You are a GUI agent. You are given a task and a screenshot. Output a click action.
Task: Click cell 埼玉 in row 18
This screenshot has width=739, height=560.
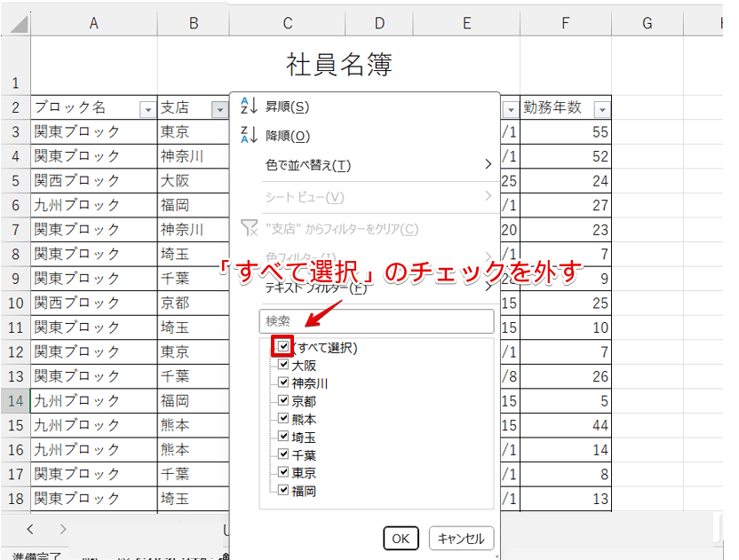click(x=194, y=498)
